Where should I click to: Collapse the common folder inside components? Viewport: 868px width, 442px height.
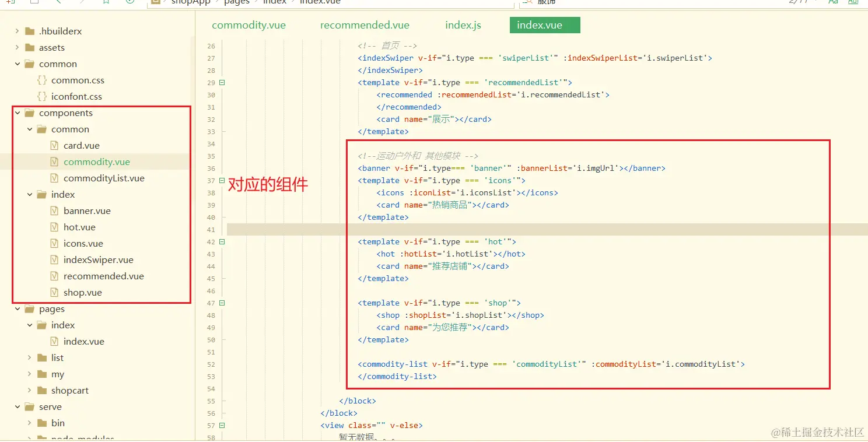tap(30, 129)
